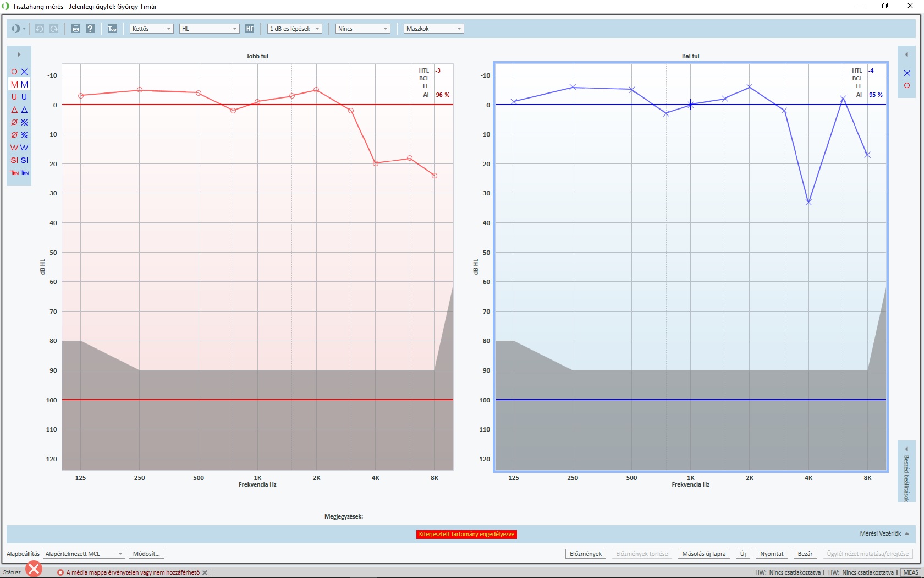Choose the blue M MCL symbol
924x578 pixels.
24,84
